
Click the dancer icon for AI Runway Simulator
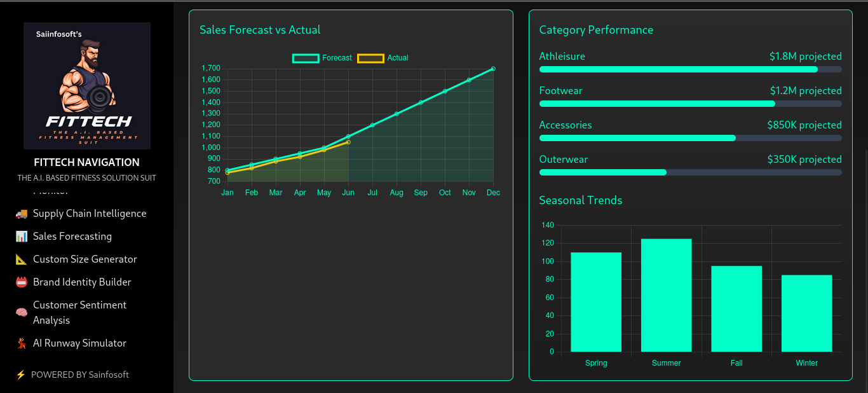pyautogui.click(x=22, y=343)
